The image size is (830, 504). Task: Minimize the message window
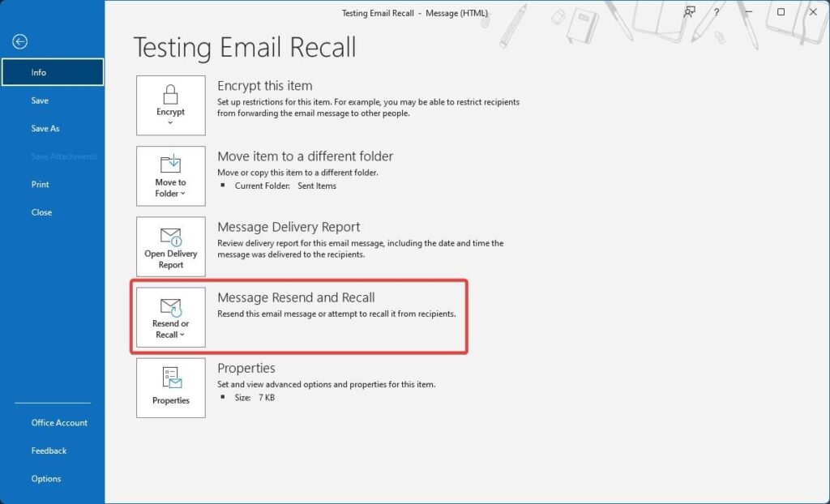click(748, 11)
